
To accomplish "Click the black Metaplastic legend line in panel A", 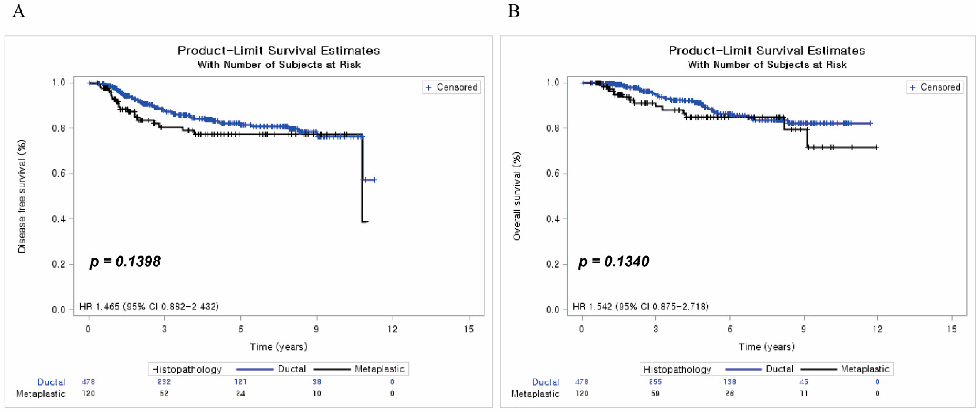I will pyautogui.click(x=331, y=369).
